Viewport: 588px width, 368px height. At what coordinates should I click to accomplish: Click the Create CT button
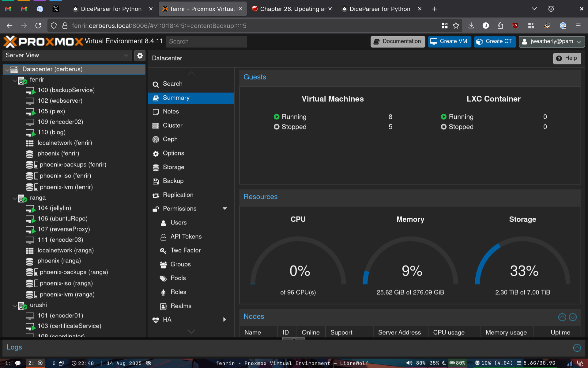pyautogui.click(x=495, y=42)
